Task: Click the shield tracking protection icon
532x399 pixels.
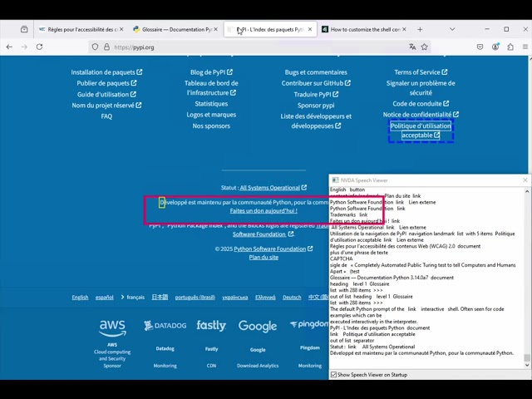Action: pyautogui.click(x=95, y=47)
